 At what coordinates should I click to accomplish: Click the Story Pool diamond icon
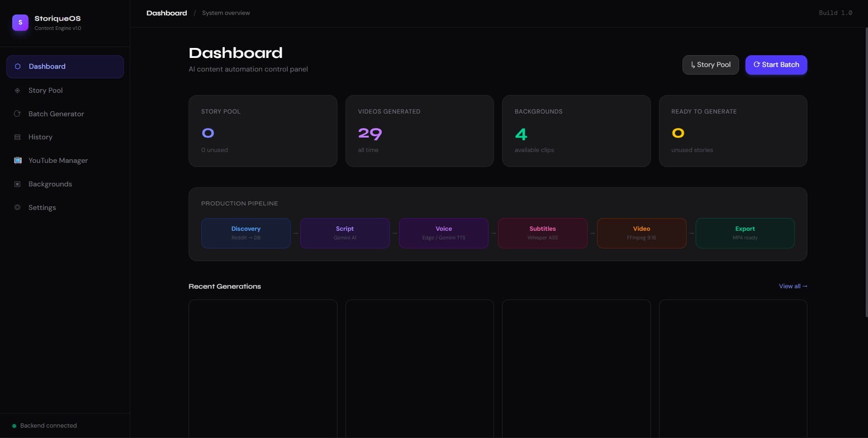click(x=17, y=90)
